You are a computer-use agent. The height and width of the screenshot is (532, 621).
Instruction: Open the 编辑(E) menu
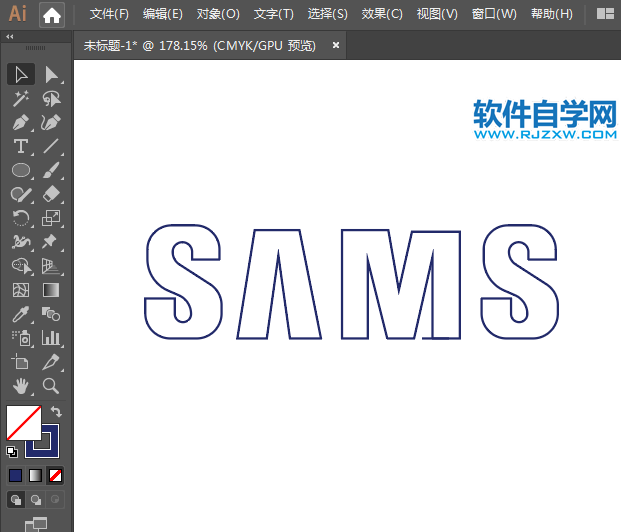(163, 14)
